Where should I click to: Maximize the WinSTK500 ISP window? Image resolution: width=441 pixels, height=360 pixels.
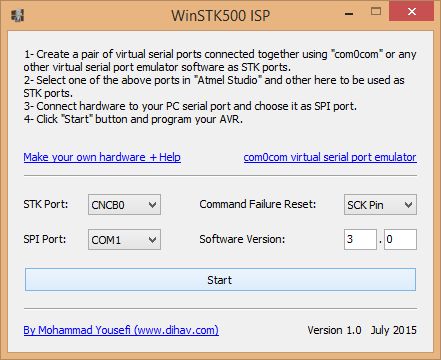376,12
